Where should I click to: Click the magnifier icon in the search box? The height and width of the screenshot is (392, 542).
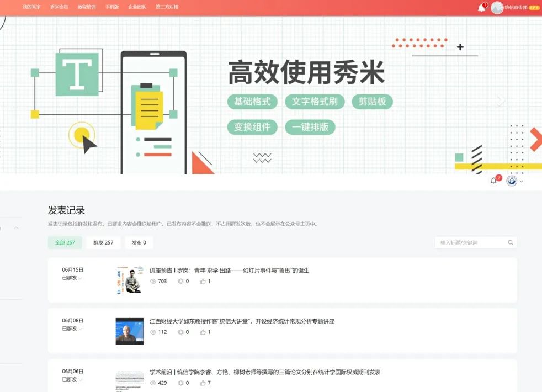click(511, 242)
